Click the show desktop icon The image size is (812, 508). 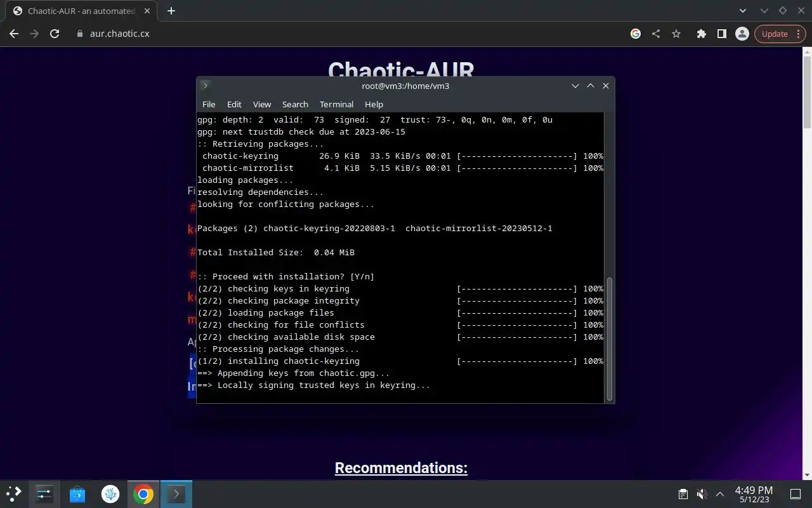tap(795, 493)
